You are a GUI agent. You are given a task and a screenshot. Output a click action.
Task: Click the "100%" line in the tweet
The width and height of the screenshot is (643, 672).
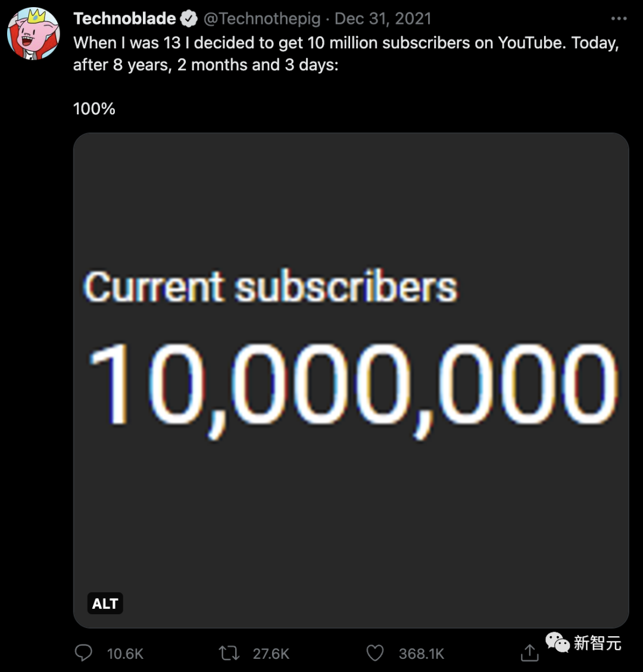pos(94,108)
